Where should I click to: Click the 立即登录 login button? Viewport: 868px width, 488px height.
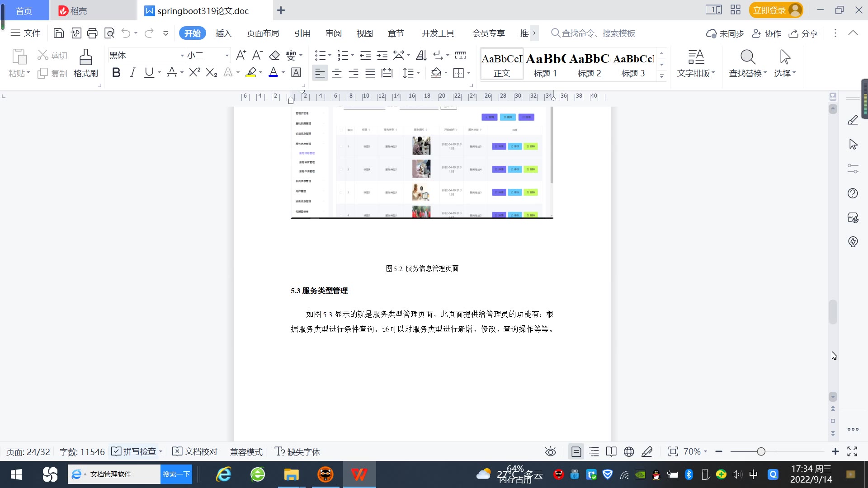(x=769, y=10)
